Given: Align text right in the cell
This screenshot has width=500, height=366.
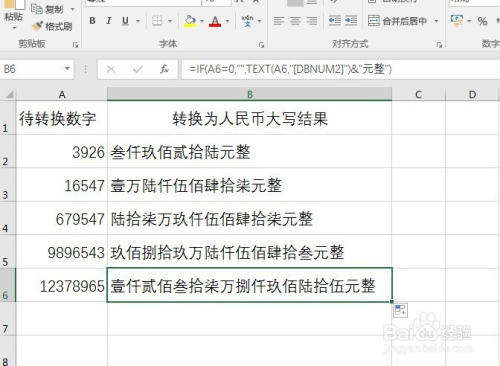Looking at the screenshot, I should click(312, 21).
